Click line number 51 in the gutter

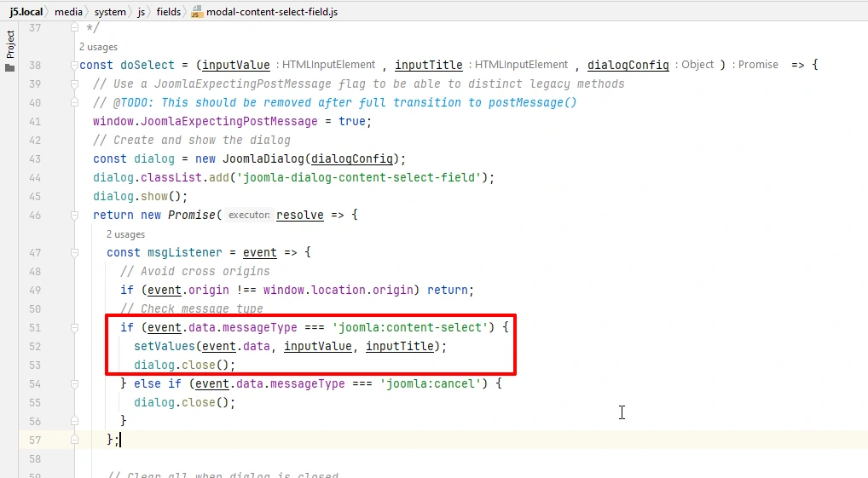pyautogui.click(x=35, y=328)
